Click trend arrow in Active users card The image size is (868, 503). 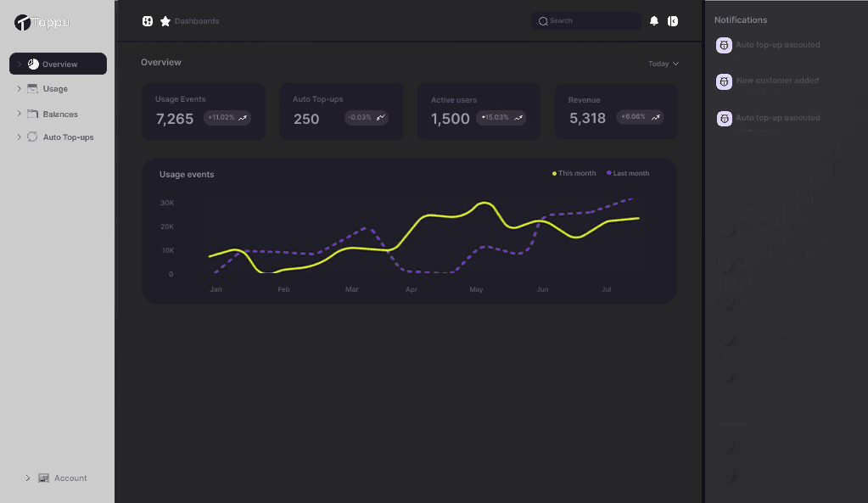pos(518,118)
